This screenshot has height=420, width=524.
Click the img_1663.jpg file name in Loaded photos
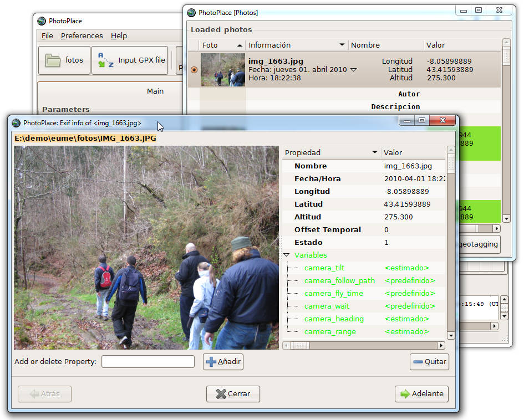[x=276, y=62]
